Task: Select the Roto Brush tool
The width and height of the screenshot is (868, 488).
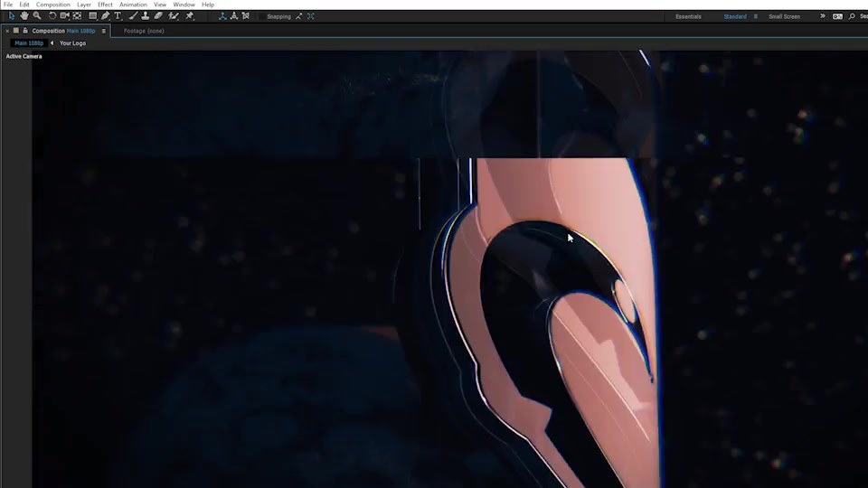Action: (174, 16)
